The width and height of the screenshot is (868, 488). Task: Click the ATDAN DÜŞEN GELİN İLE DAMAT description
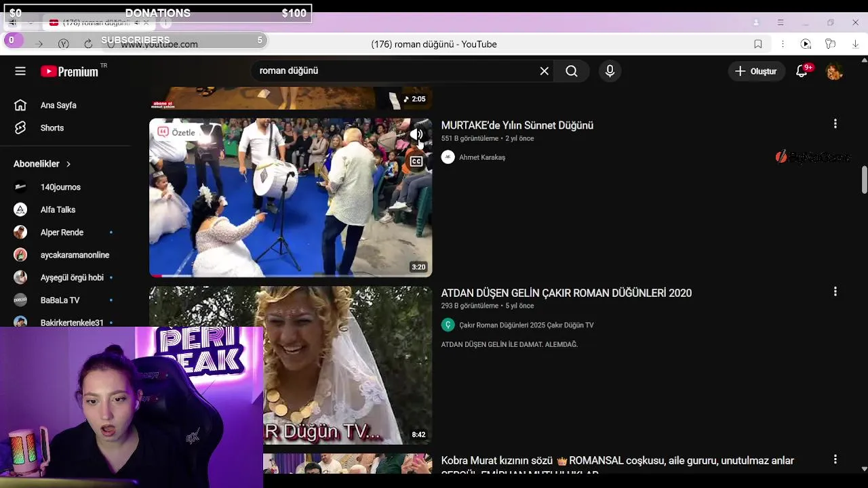point(509,344)
